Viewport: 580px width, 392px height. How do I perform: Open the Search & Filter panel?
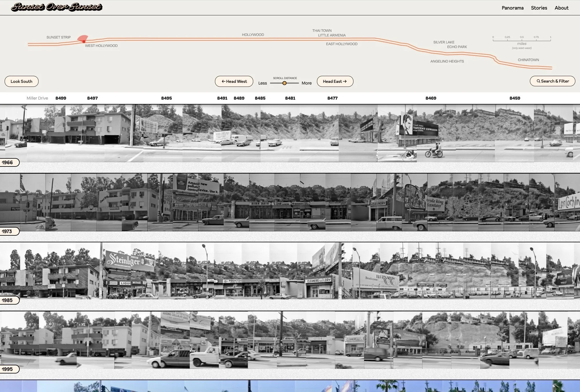pyautogui.click(x=552, y=81)
